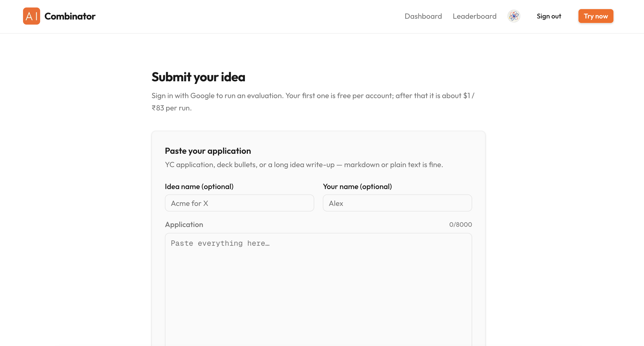The width and height of the screenshot is (644, 346).
Task: Sign out of your account
Action: pyautogui.click(x=549, y=16)
